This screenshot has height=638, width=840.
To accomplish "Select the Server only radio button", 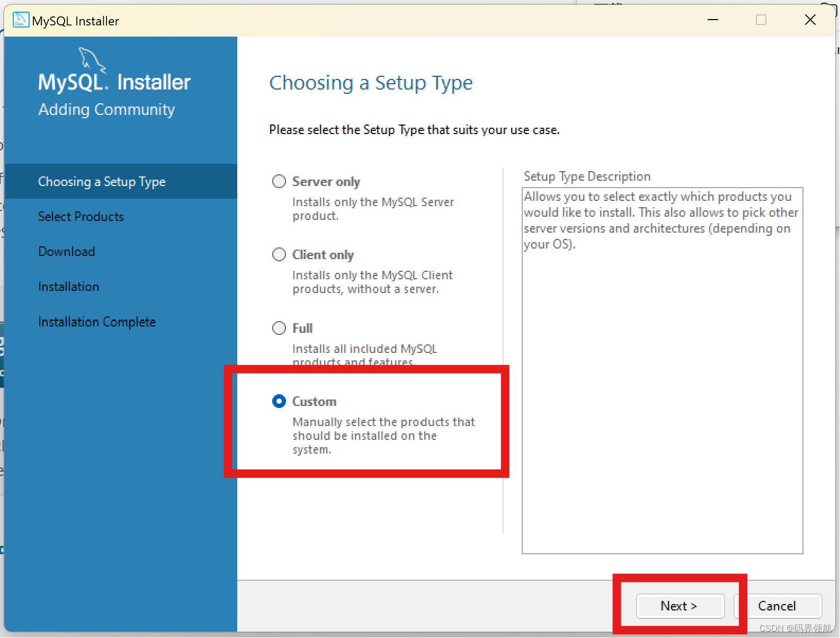I will tap(279, 182).
